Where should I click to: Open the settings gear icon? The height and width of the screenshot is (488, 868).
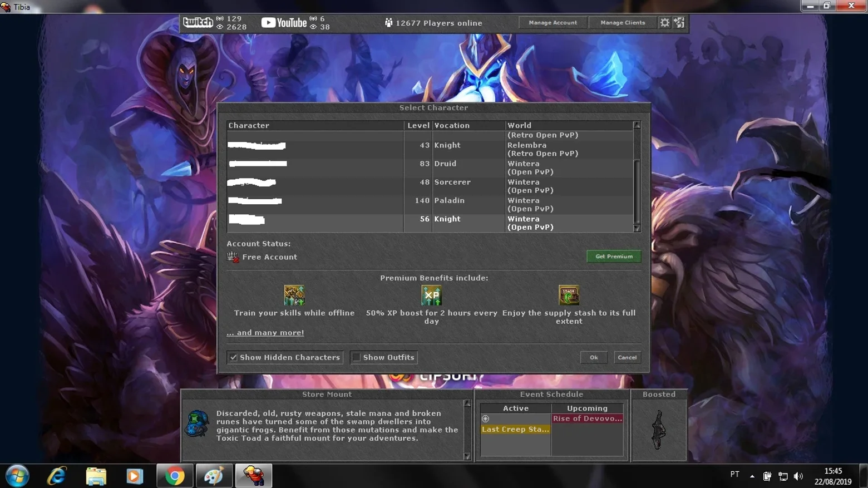coord(665,22)
